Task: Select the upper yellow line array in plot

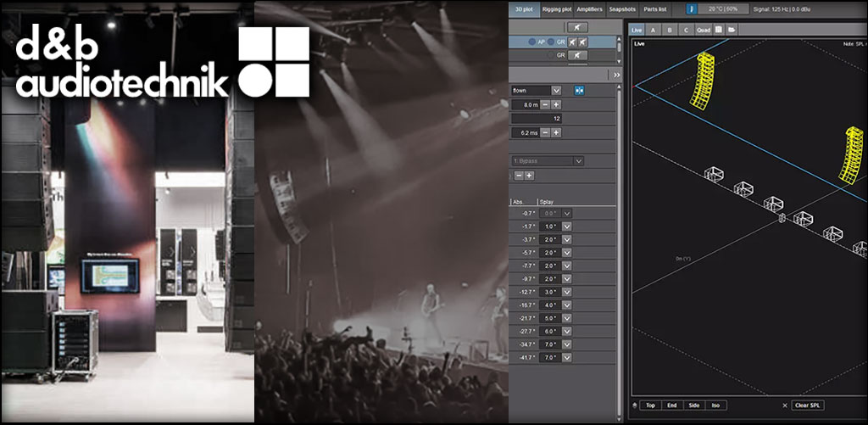Action: pyautogui.click(x=701, y=81)
